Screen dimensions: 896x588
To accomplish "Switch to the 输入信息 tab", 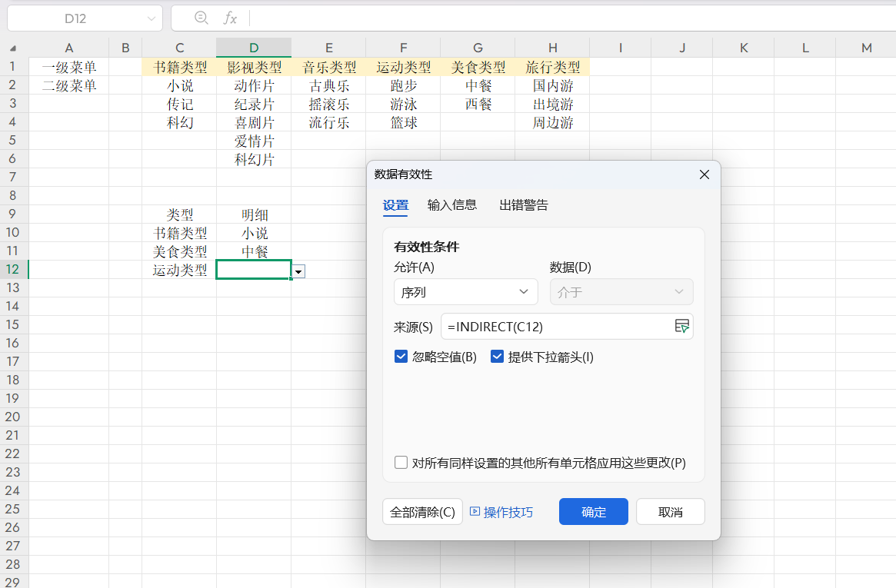I will pos(452,205).
